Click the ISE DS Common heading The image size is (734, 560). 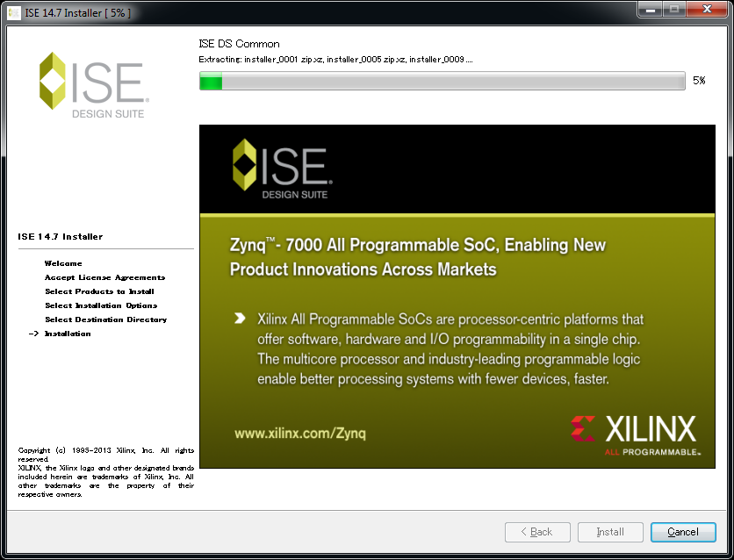click(239, 44)
